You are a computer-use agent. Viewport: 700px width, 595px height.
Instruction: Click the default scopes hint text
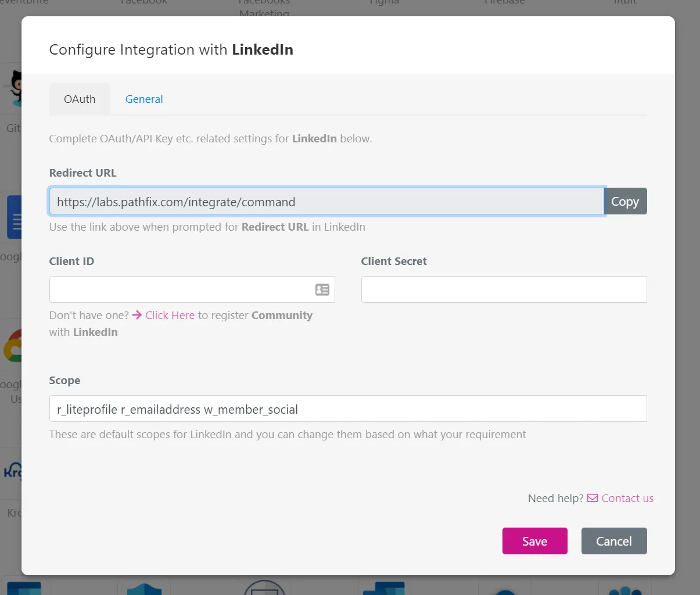[x=288, y=435]
